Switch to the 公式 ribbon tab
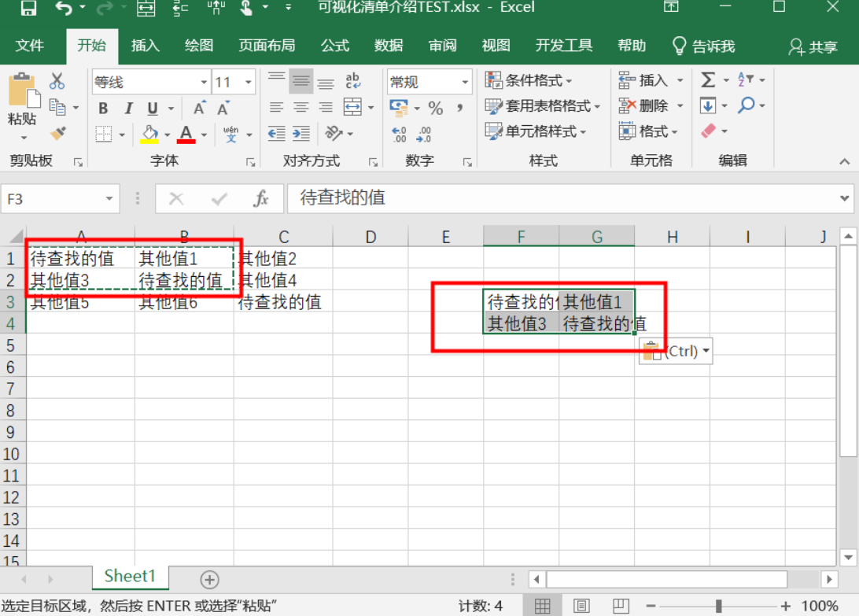 [335, 46]
